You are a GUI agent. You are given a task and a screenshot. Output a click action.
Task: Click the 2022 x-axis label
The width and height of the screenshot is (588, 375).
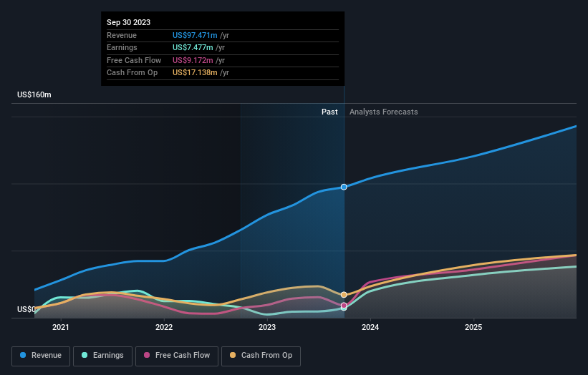click(x=164, y=327)
